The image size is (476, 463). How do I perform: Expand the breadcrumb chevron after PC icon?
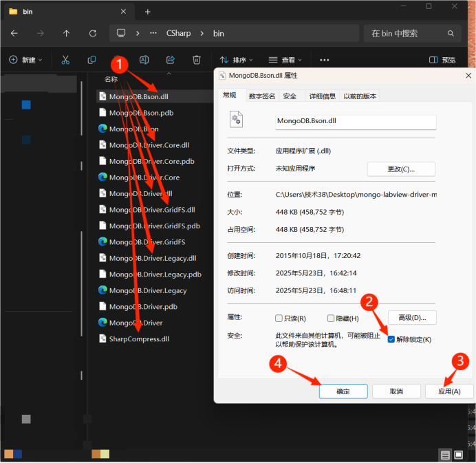(x=138, y=34)
